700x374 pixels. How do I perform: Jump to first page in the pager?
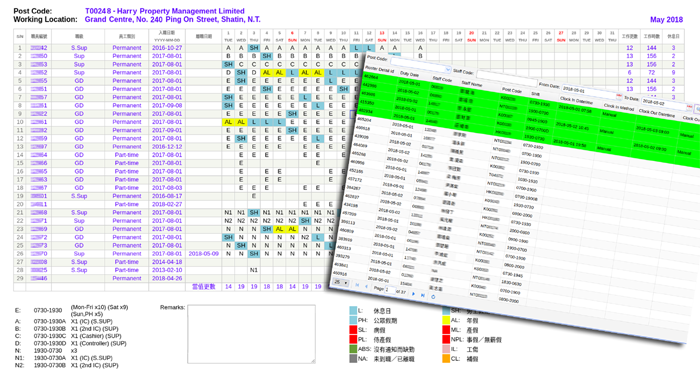pyautogui.click(x=357, y=285)
